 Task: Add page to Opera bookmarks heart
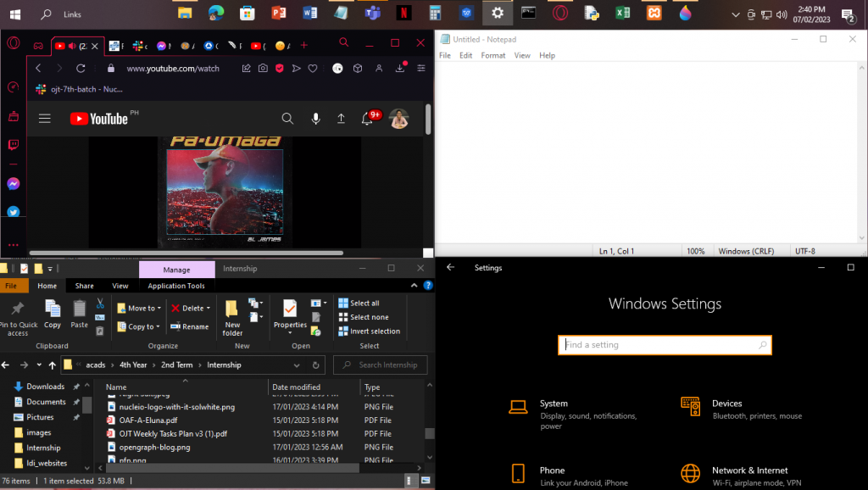coord(313,68)
